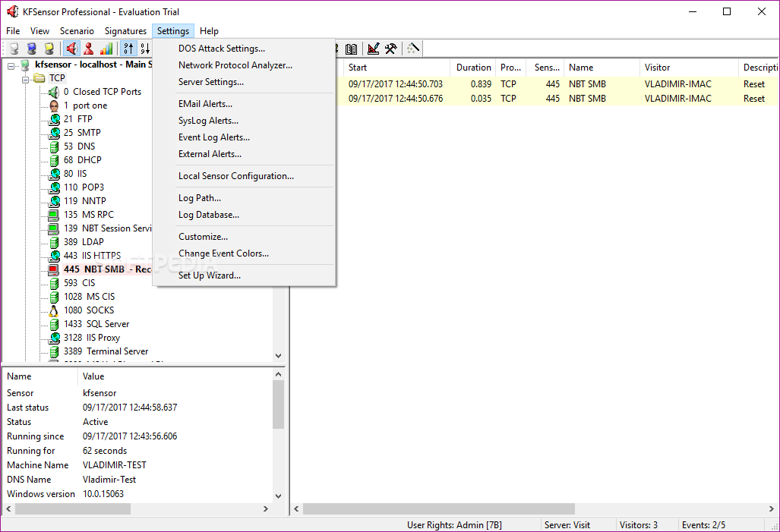Click the crossed hammer and wrench icon
The image size is (780, 532).
coord(391,49)
